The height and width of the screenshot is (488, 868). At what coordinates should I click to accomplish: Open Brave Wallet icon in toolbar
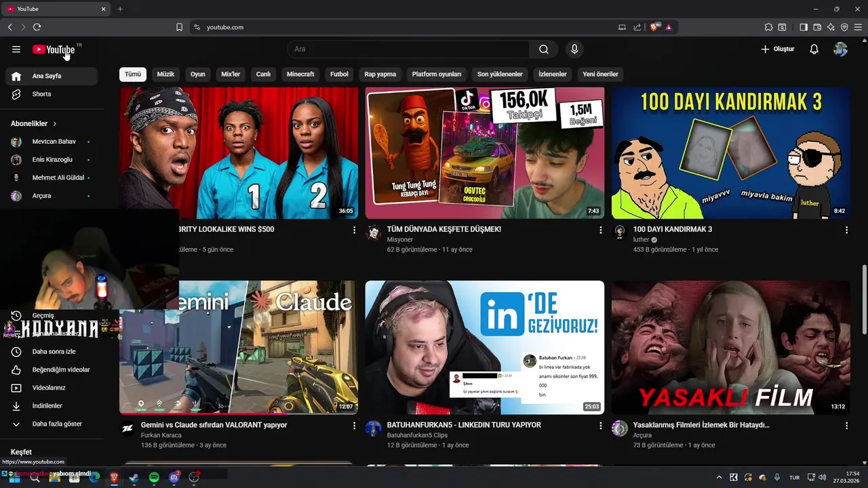pyautogui.click(x=817, y=27)
